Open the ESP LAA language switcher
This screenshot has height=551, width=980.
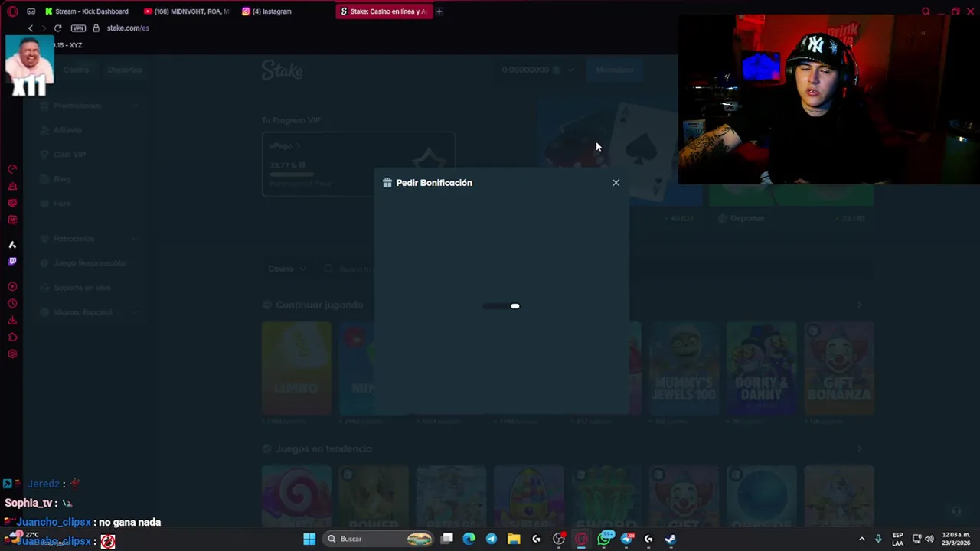pyautogui.click(x=897, y=539)
